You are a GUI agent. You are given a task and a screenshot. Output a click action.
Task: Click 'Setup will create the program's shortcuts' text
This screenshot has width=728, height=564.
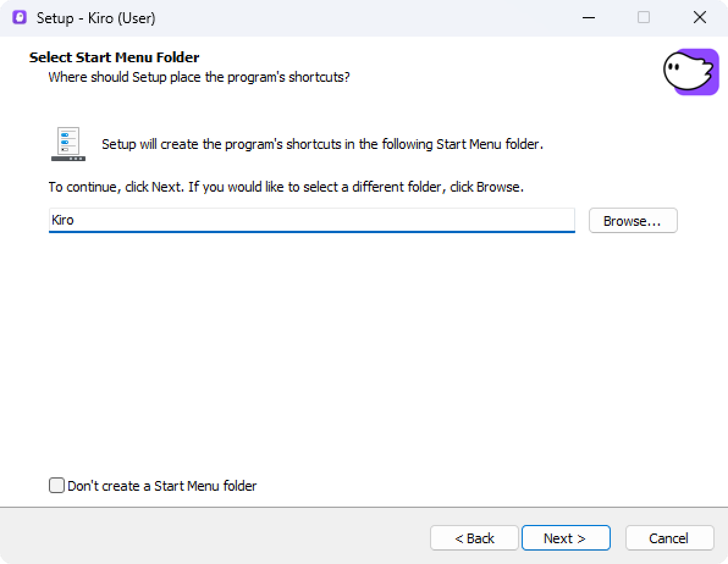pos(322,145)
